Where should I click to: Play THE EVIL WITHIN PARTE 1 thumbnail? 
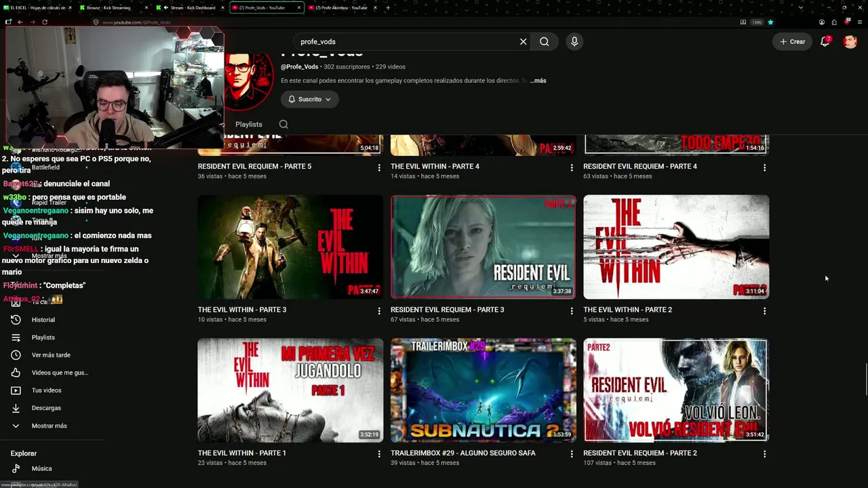point(290,390)
